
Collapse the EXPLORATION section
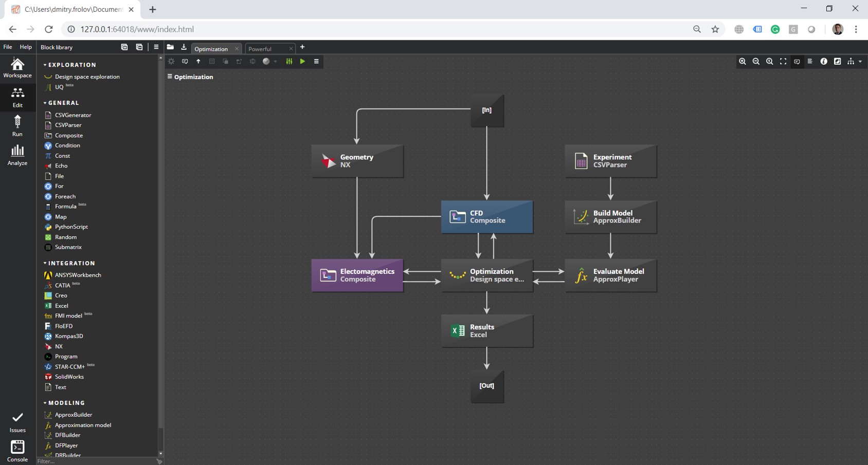point(45,65)
